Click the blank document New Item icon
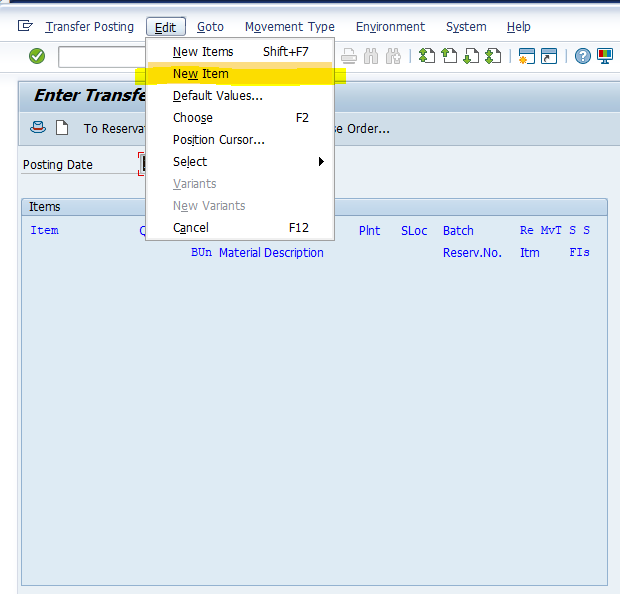This screenshot has height=594, width=620. pos(62,128)
